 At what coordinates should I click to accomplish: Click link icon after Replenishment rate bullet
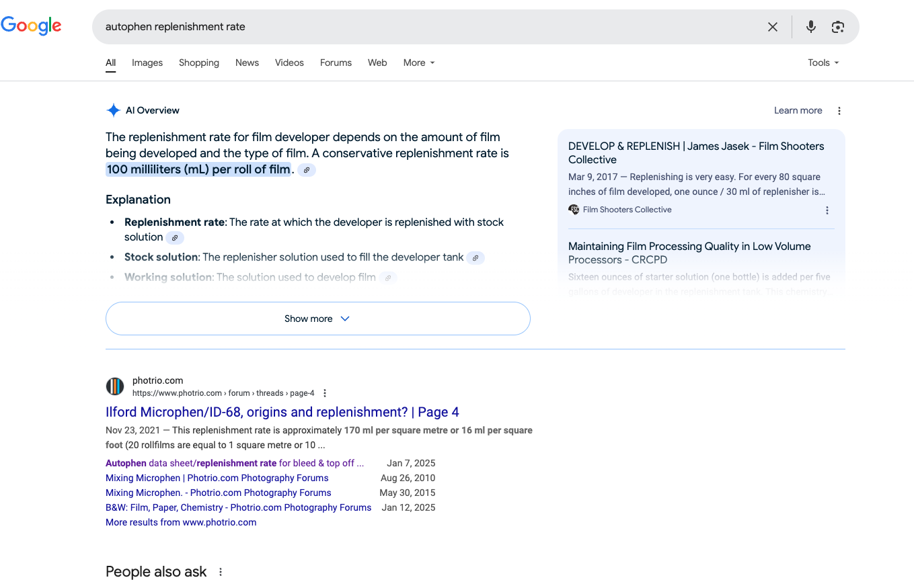175,238
